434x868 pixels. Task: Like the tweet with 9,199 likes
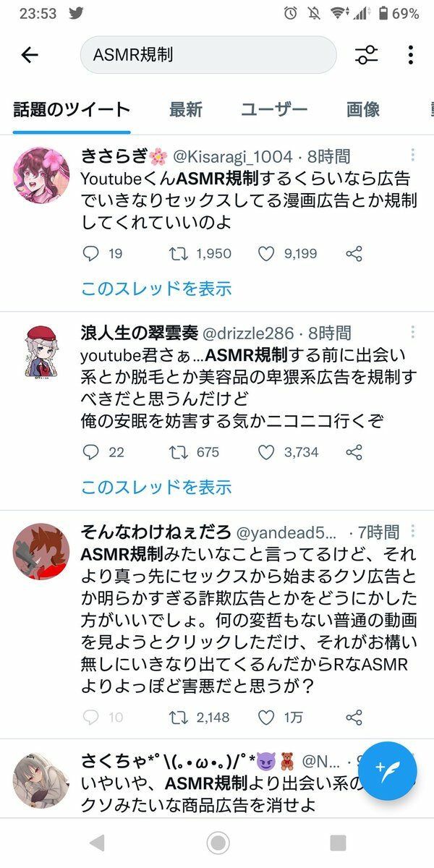pos(266,254)
